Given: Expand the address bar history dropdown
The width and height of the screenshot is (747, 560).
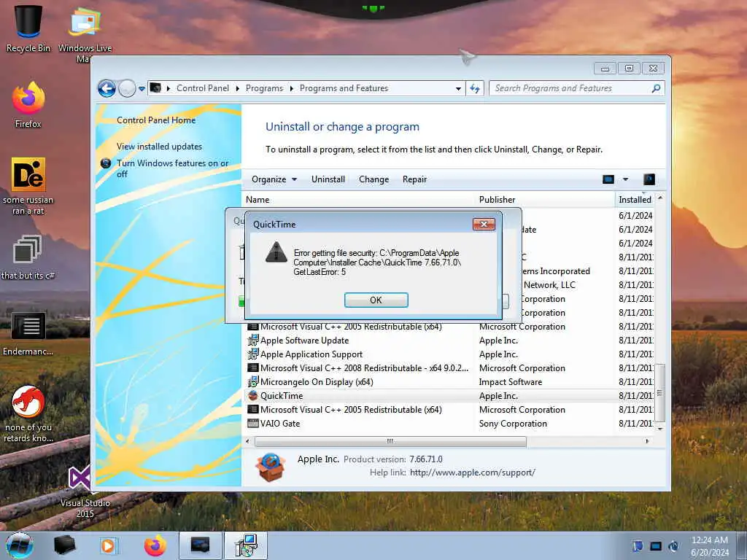Looking at the screenshot, I should [x=458, y=88].
